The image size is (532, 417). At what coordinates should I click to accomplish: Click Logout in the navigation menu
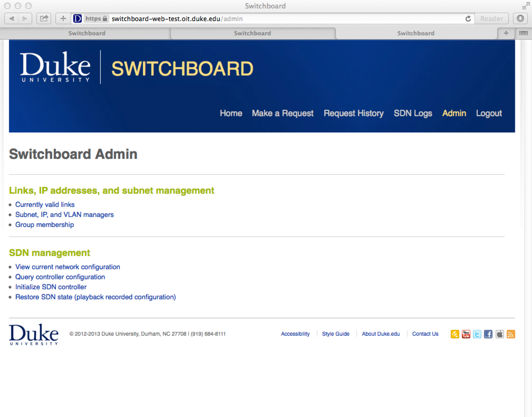pyautogui.click(x=489, y=113)
